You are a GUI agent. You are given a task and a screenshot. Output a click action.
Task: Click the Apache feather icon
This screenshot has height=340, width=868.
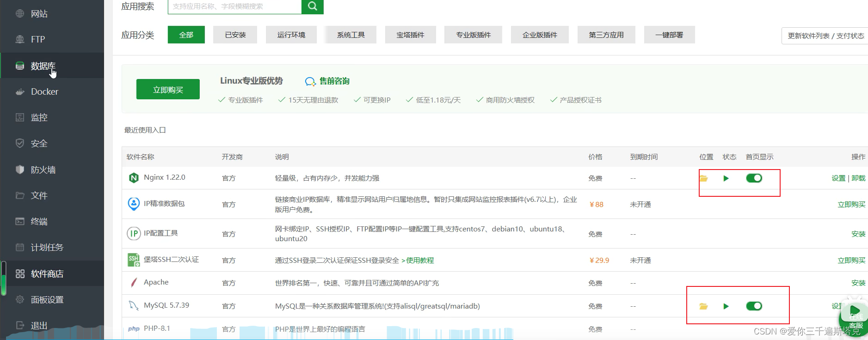(x=134, y=282)
